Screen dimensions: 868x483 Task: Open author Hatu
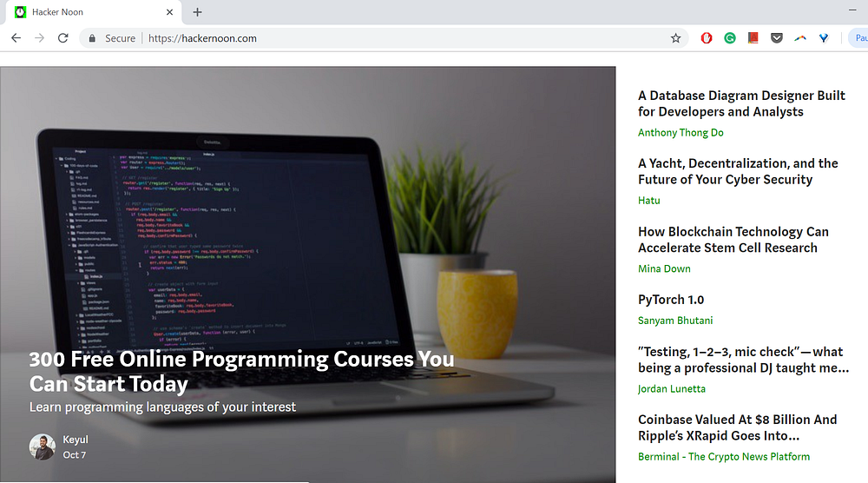tap(648, 201)
